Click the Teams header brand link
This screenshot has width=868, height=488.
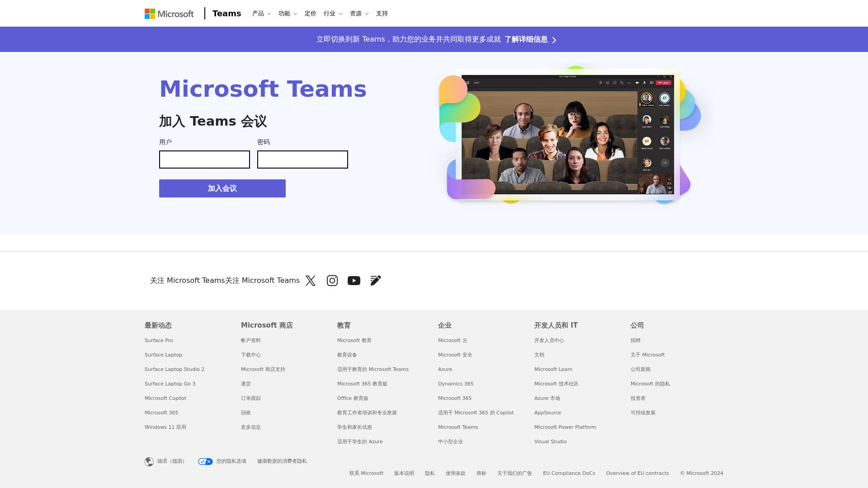point(227,14)
